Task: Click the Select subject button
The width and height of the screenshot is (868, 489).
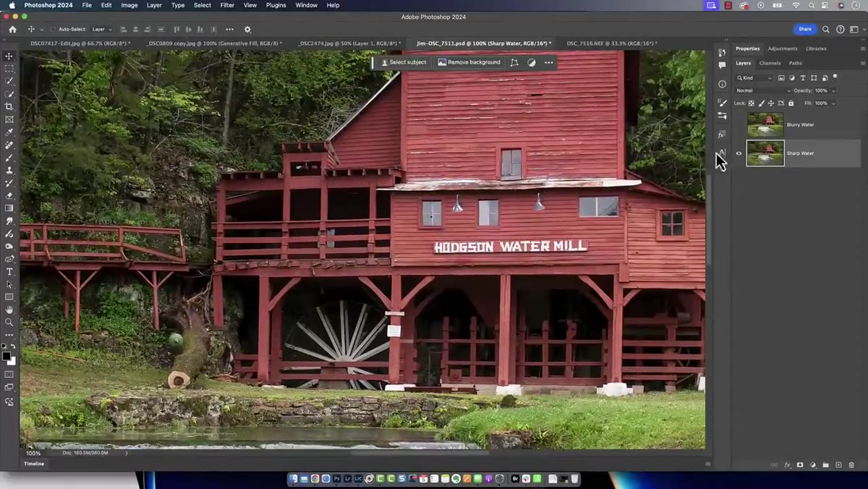Action: (x=404, y=62)
